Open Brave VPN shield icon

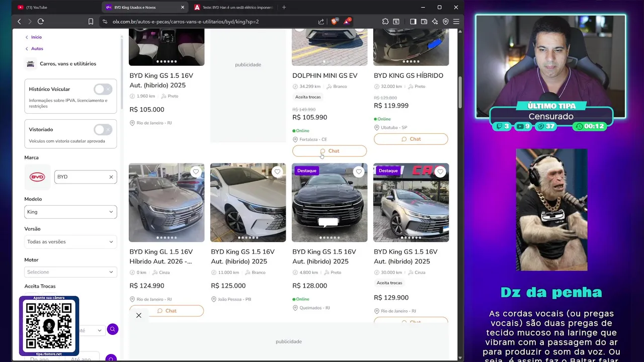tap(445, 22)
